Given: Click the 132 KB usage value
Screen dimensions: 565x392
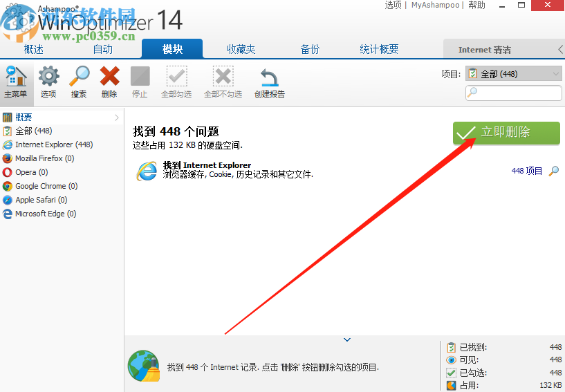Looking at the screenshot, I should [x=550, y=385].
